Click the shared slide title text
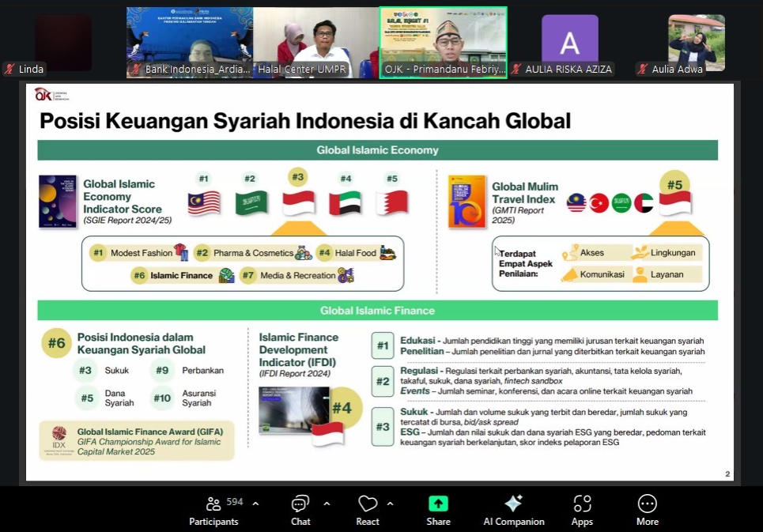This screenshot has height=532, width=763. [304, 121]
